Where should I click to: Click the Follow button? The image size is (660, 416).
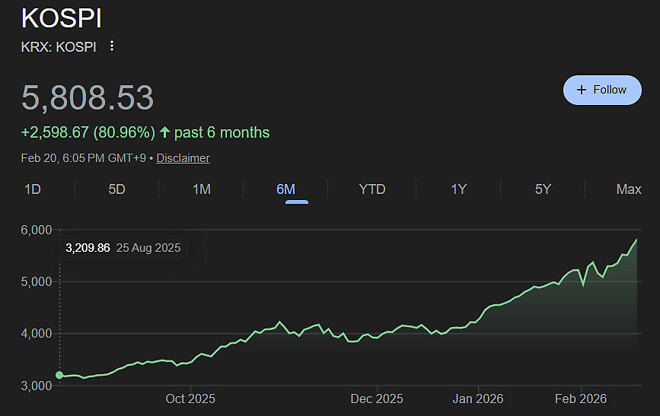pos(601,89)
